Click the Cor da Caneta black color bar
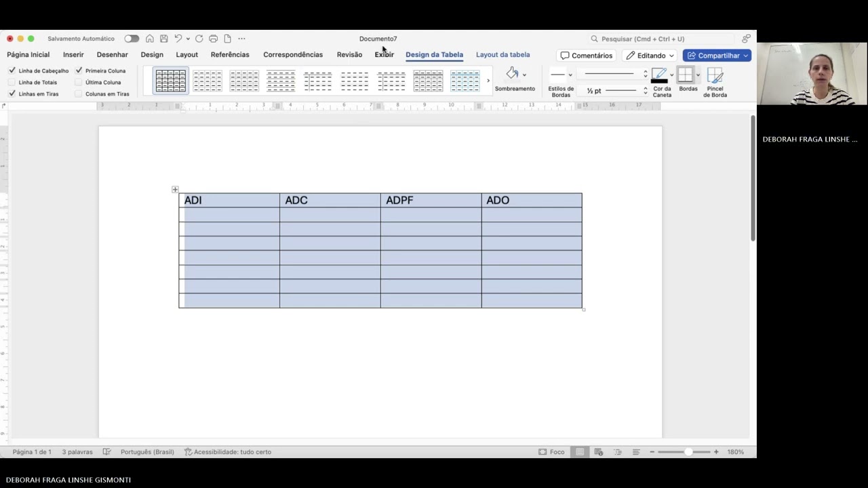The image size is (868, 488). 659,81
